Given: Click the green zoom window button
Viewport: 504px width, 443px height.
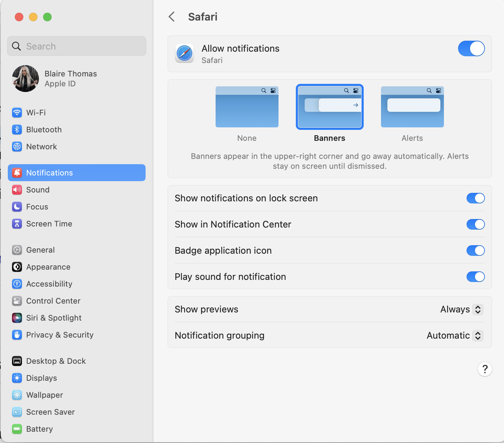Looking at the screenshot, I should pyautogui.click(x=47, y=17).
